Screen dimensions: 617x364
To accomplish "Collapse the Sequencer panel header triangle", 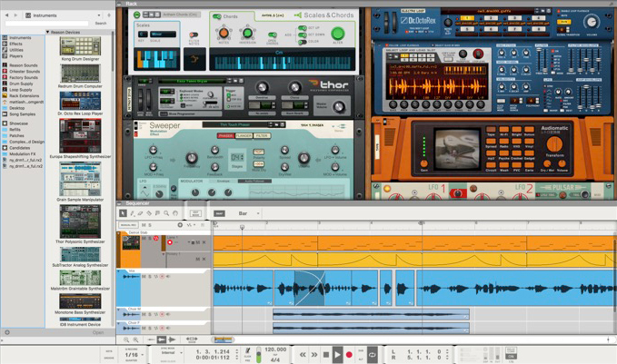I will [120, 203].
